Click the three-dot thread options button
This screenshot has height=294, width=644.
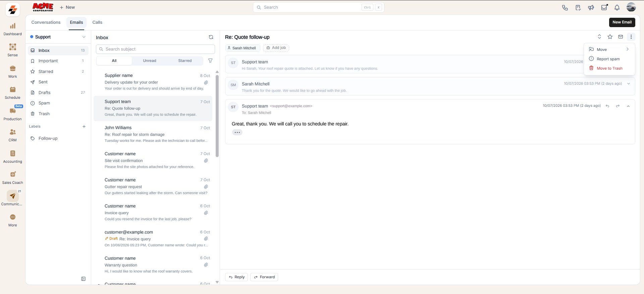click(631, 37)
